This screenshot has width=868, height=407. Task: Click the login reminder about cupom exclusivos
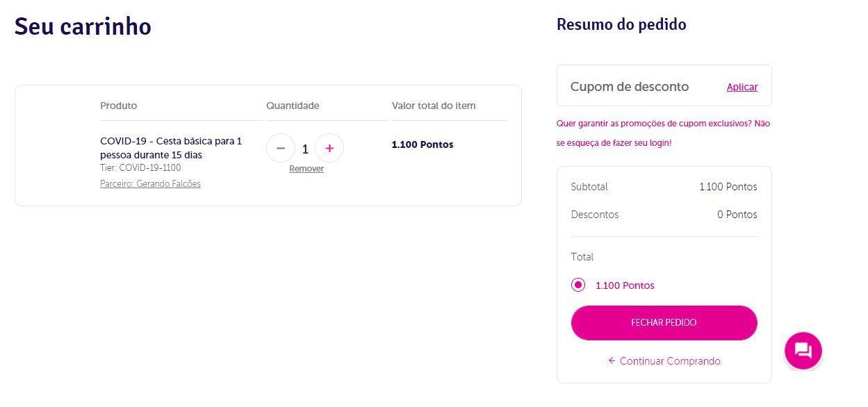[663, 133]
